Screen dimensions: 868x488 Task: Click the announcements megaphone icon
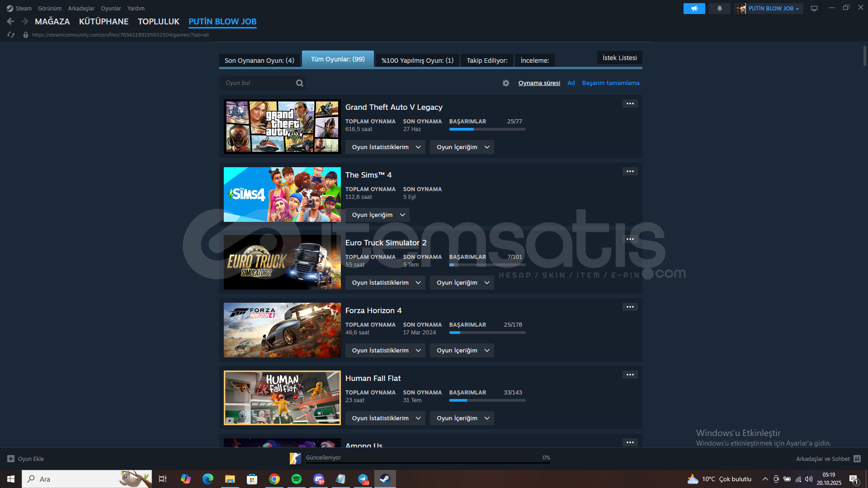pos(694,9)
